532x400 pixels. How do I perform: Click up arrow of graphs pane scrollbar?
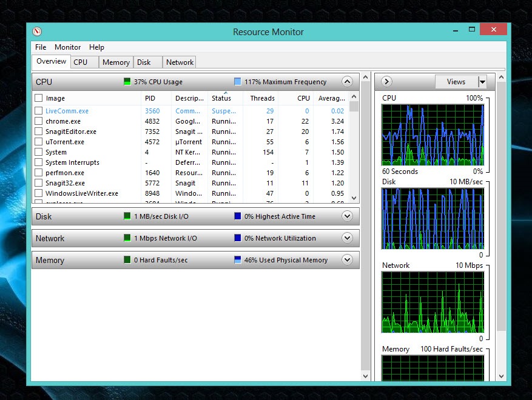[x=502, y=78]
